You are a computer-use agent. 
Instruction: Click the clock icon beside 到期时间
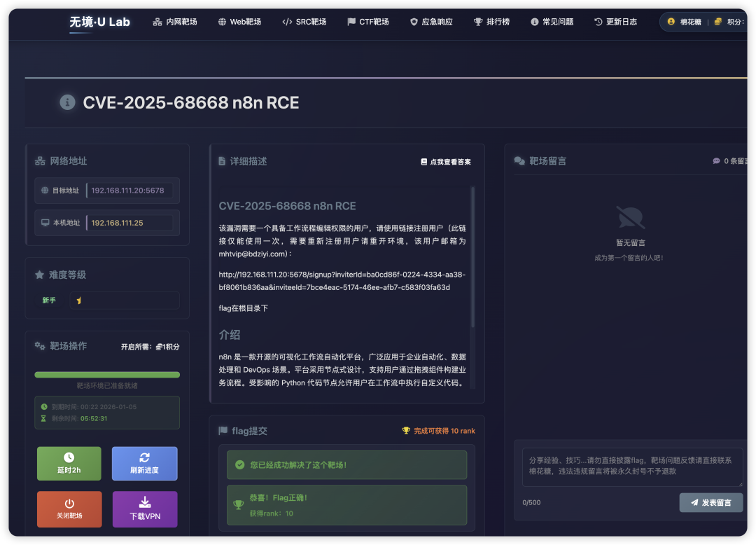click(x=44, y=407)
